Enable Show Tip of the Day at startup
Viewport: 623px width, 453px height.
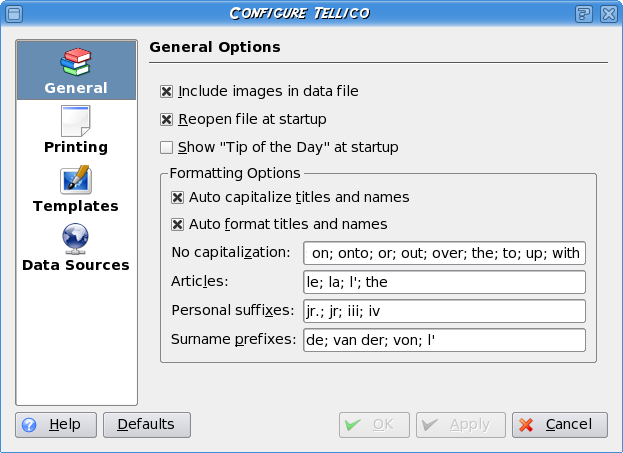[166, 147]
